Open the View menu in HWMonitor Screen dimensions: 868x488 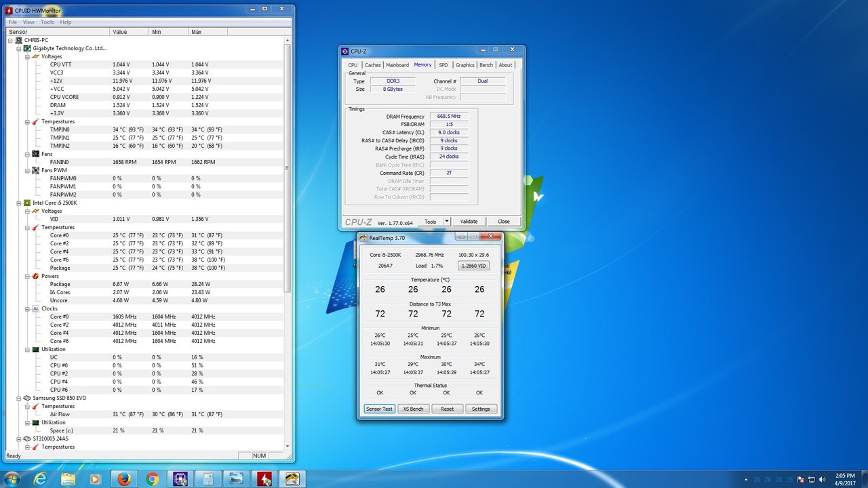tap(28, 22)
